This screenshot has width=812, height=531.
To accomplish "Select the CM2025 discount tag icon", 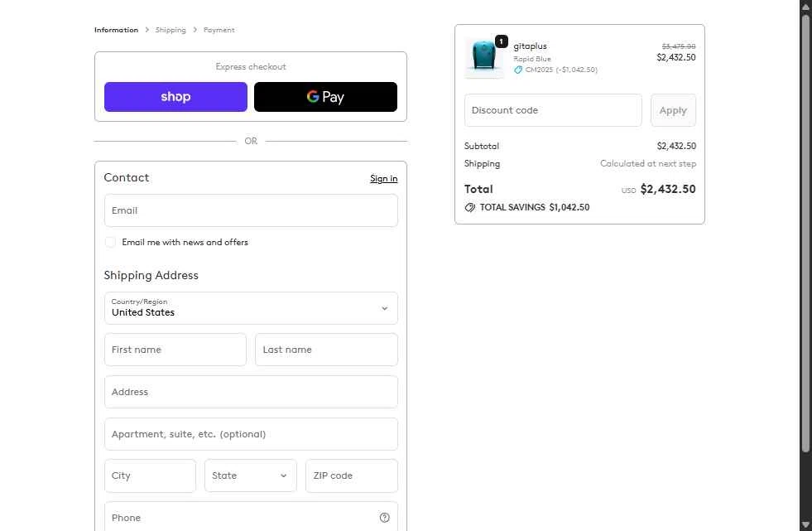I will (x=518, y=70).
